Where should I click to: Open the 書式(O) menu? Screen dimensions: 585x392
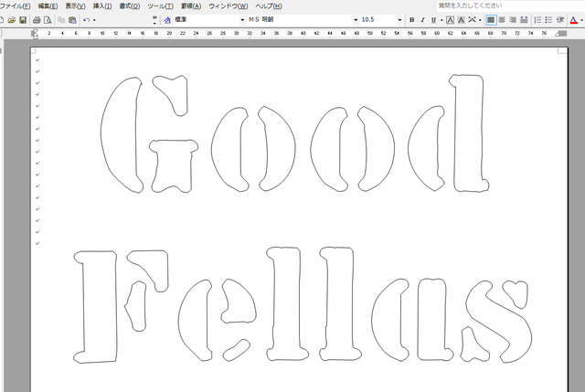point(130,6)
